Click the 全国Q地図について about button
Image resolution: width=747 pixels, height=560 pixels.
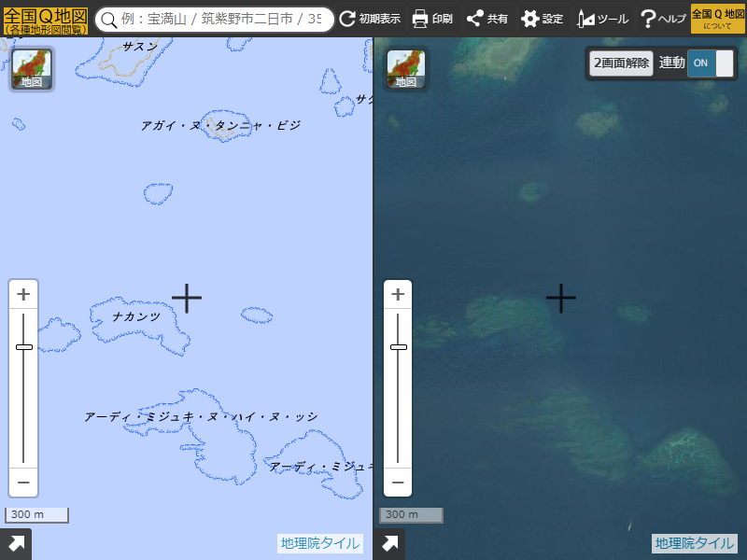(717, 20)
